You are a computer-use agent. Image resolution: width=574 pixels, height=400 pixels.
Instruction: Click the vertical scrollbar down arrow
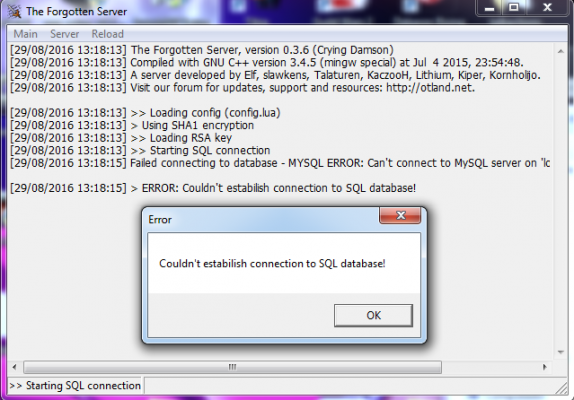pyautogui.click(x=560, y=352)
